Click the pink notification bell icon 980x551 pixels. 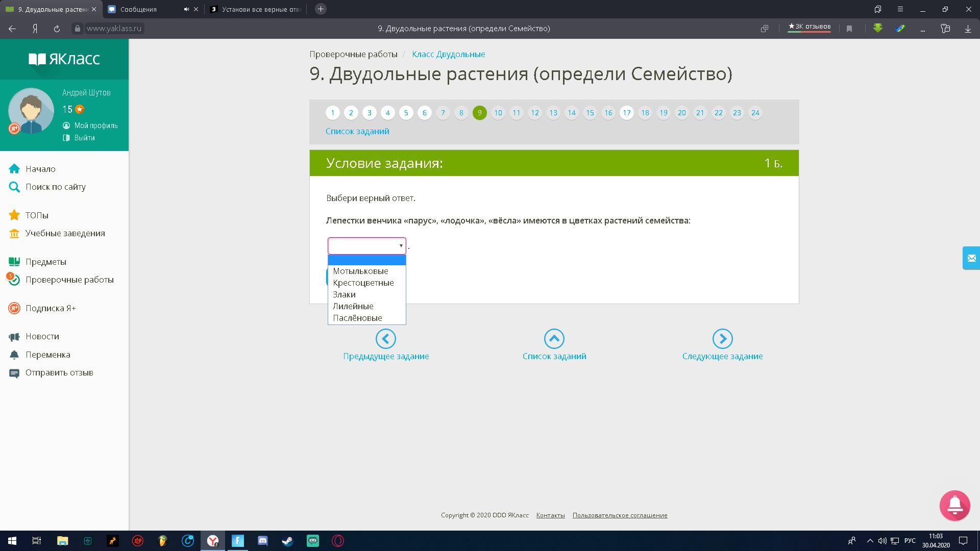pos(954,505)
